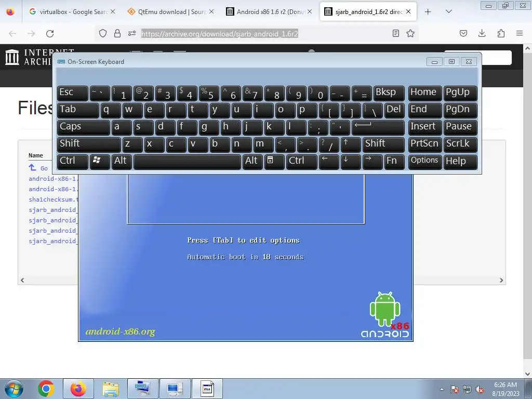Image resolution: width=532 pixels, height=399 pixels.
Task: Open Firefox from taskbar
Action: 78,389
